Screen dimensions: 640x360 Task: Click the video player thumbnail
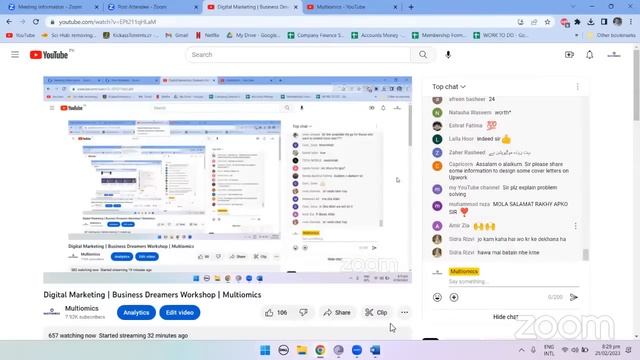click(x=227, y=180)
